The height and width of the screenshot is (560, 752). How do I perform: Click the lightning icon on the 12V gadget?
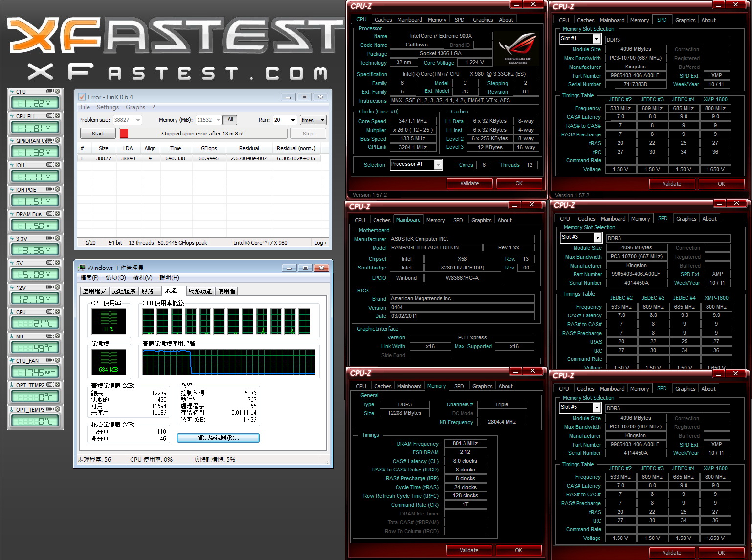click(x=12, y=287)
